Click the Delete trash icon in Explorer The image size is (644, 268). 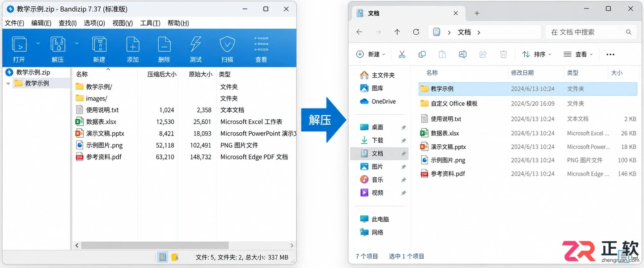(x=503, y=54)
